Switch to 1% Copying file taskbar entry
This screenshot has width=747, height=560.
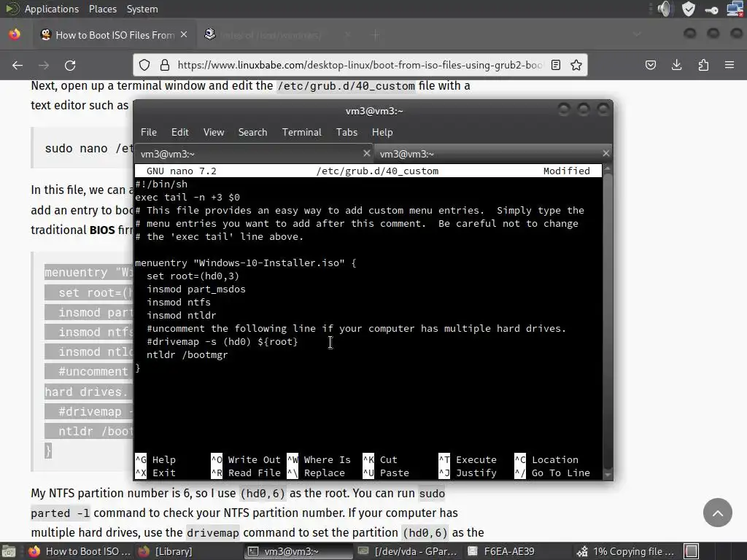[x=627, y=551]
